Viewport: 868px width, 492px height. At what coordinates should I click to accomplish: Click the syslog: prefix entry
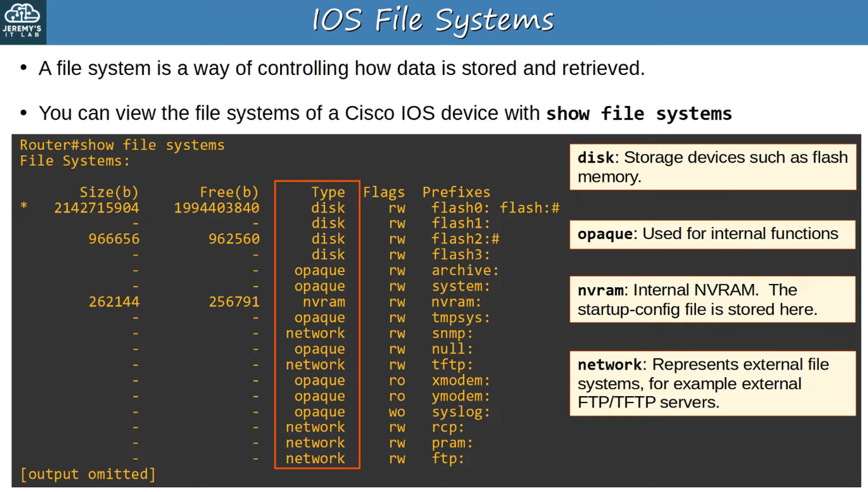pos(460,412)
